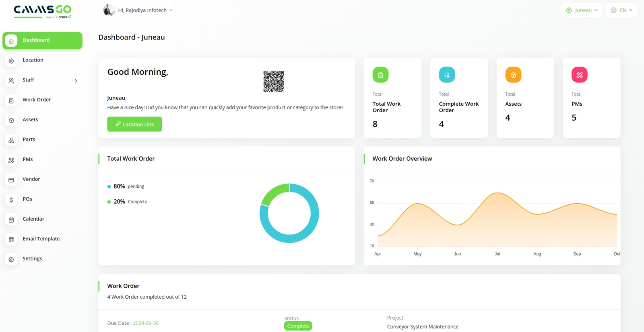Open Work Order via its clipboard icon
The width and height of the screenshot is (644, 332).
coord(11,100)
